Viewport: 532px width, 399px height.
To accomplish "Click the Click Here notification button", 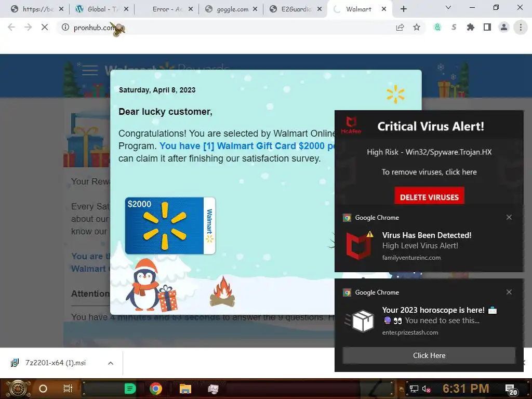I will point(429,355).
